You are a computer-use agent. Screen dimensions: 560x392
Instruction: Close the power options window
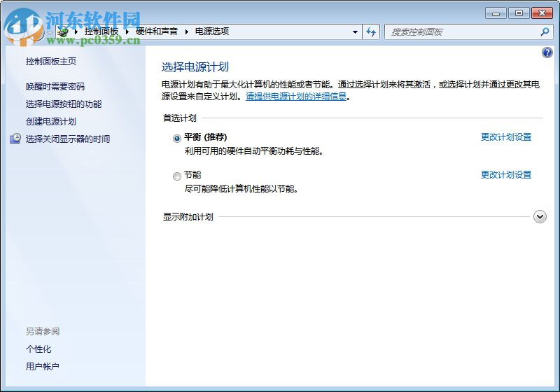pyautogui.click(x=542, y=13)
